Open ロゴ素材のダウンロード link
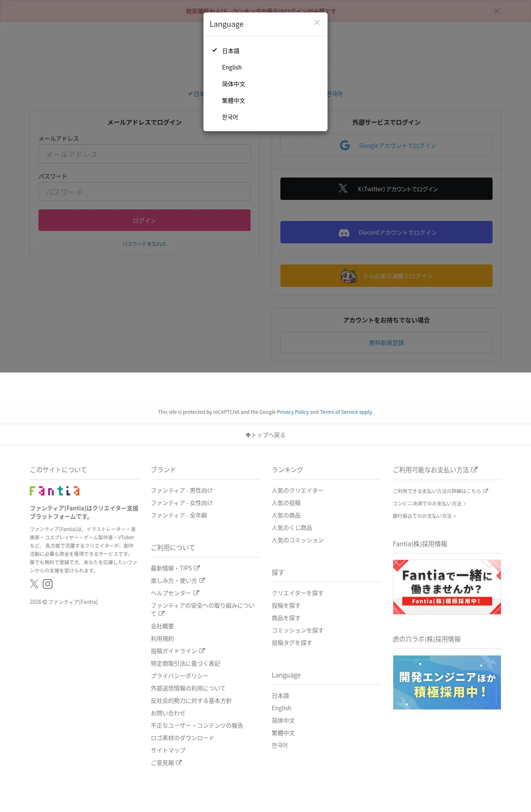531x812 pixels. pyautogui.click(x=183, y=738)
